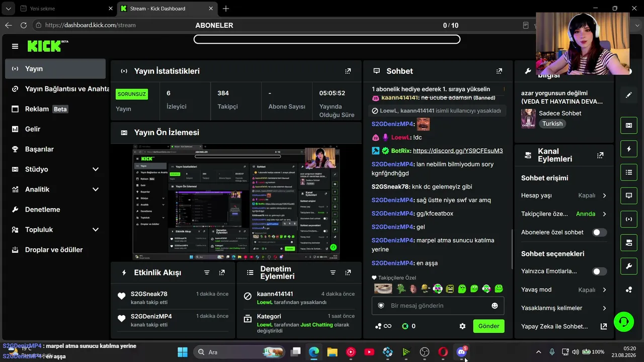Toggle Yalnızca Emotlarla switch
Screen dimensions: 644x362
(x=599, y=271)
